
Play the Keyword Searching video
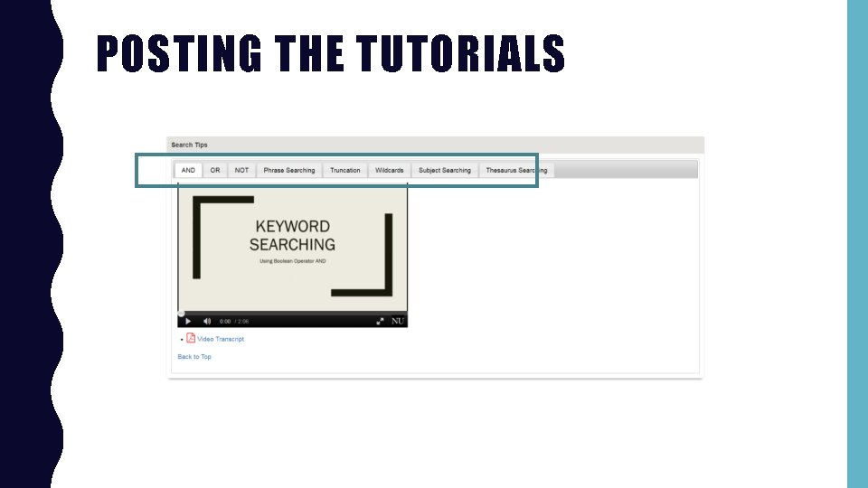coord(188,321)
